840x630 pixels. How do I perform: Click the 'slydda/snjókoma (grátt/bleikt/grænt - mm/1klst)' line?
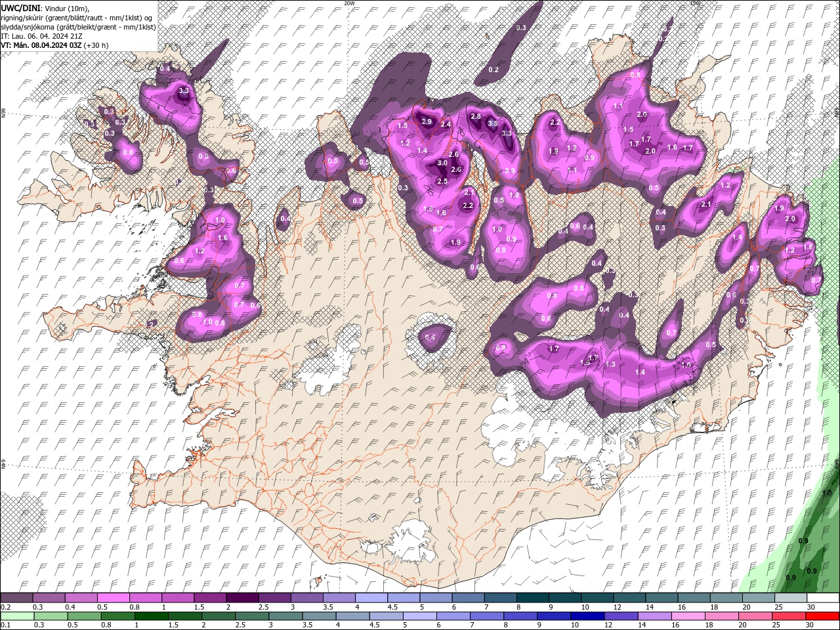pos(78,27)
